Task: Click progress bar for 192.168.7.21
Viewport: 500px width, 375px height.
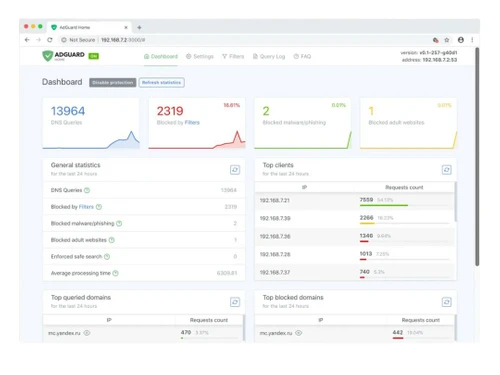Action: coord(404,205)
